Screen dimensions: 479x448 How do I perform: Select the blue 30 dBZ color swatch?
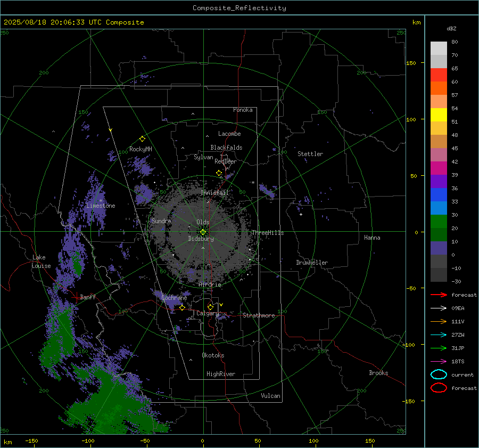click(x=439, y=208)
